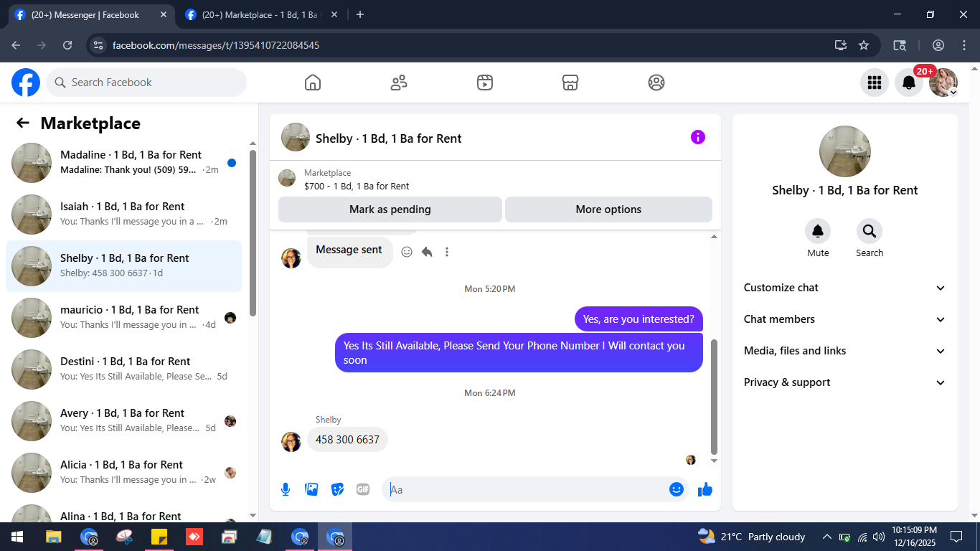Click Shelby's phone number message

click(x=347, y=439)
